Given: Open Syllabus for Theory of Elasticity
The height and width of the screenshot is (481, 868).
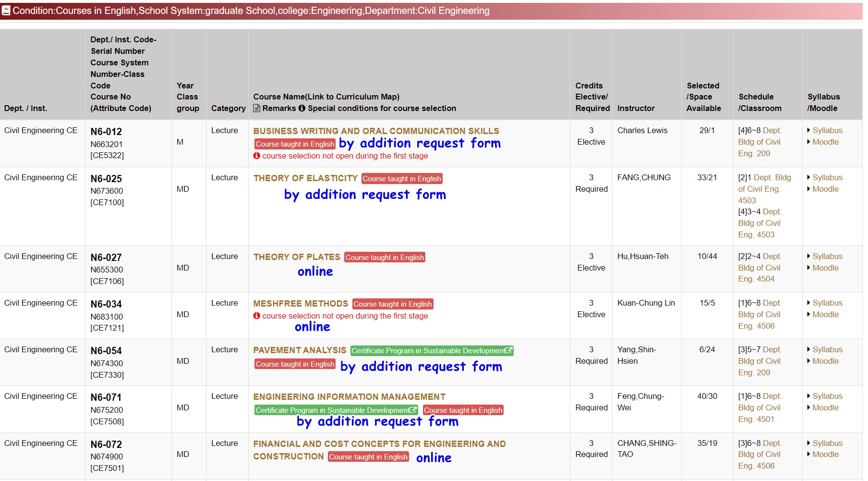Looking at the screenshot, I should 827,177.
